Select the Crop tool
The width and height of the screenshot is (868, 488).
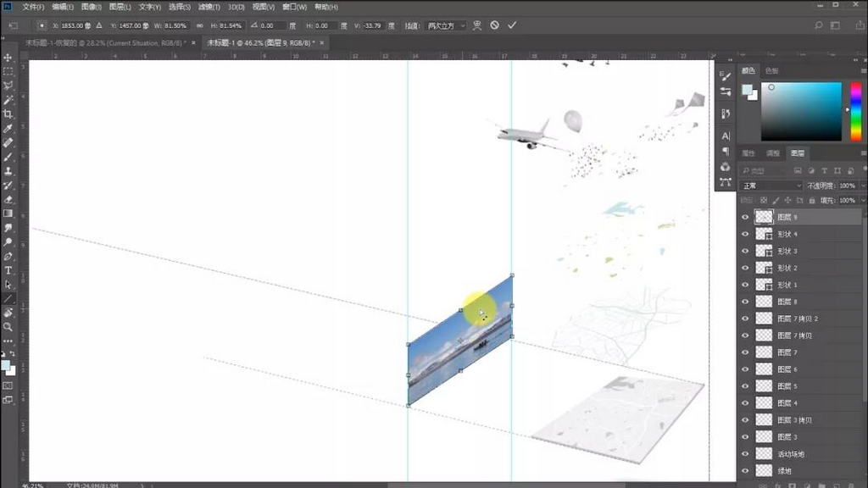click(x=8, y=114)
